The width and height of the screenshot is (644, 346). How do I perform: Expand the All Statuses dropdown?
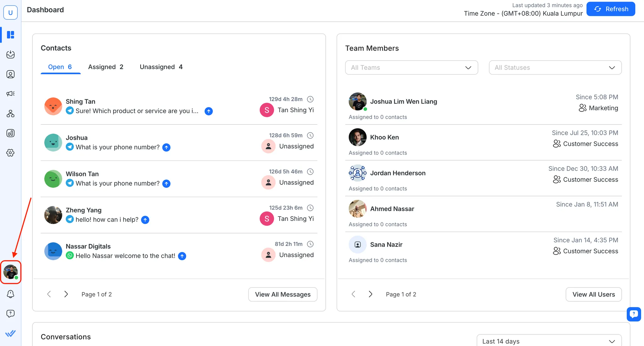coord(555,68)
